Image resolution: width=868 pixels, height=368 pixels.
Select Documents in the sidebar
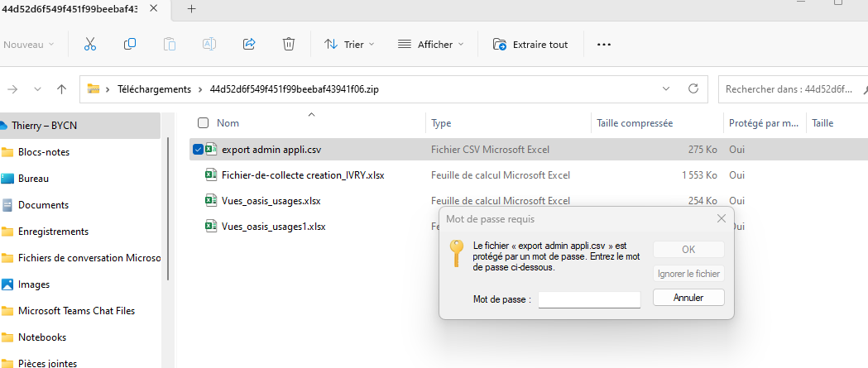pos(43,205)
